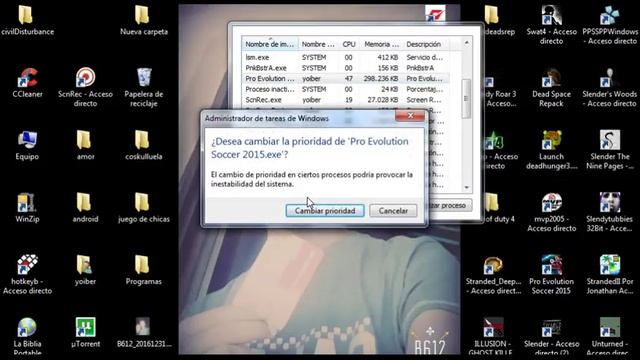This screenshot has height=360, width=640.
Task: Launch the Unturned shortcut icon
Action: click(610, 328)
